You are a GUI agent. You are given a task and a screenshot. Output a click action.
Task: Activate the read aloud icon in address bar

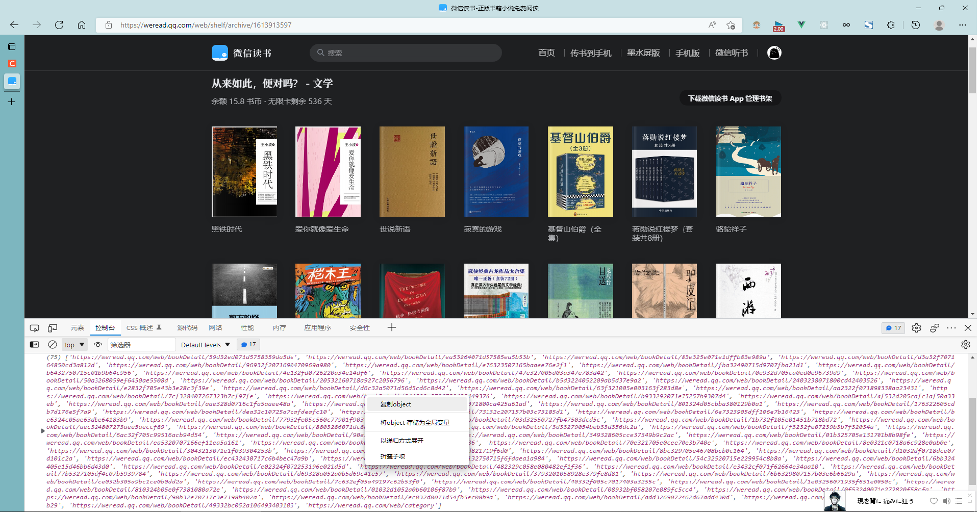point(712,25)
